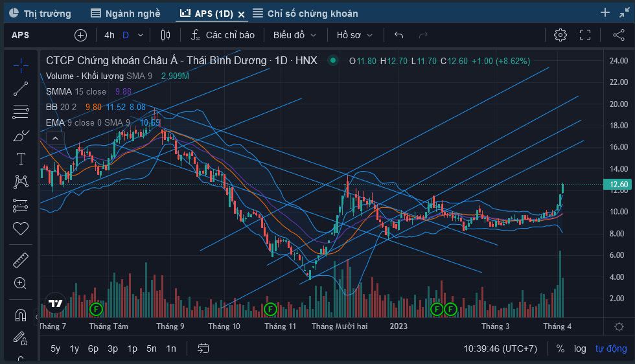Click the add symbol plus icon

click(x=80, y=35)
